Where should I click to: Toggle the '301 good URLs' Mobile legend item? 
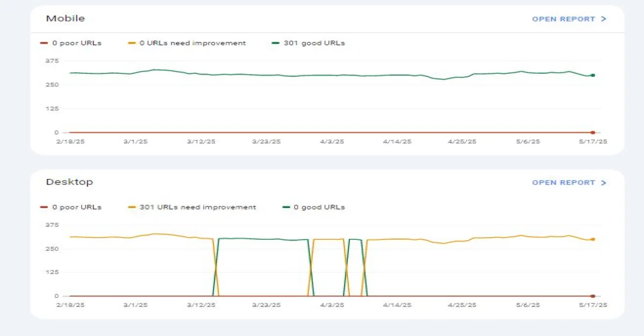pyautogui.click(x=308, y=43)
